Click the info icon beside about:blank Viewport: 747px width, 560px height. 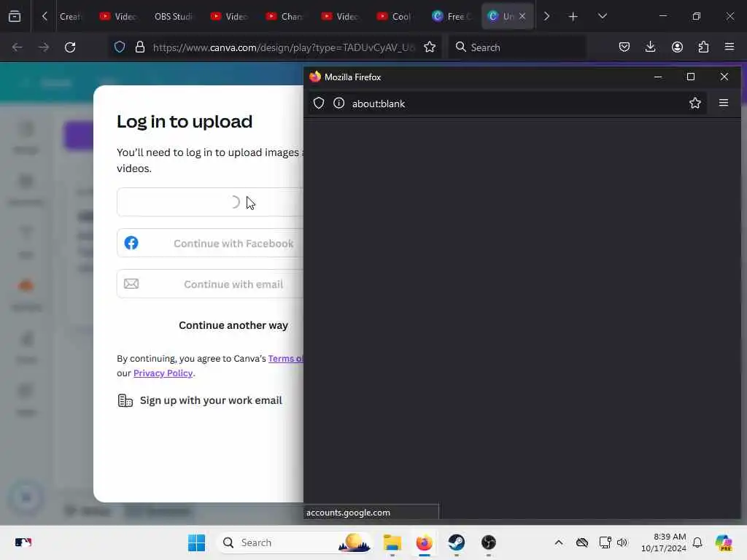338,103
